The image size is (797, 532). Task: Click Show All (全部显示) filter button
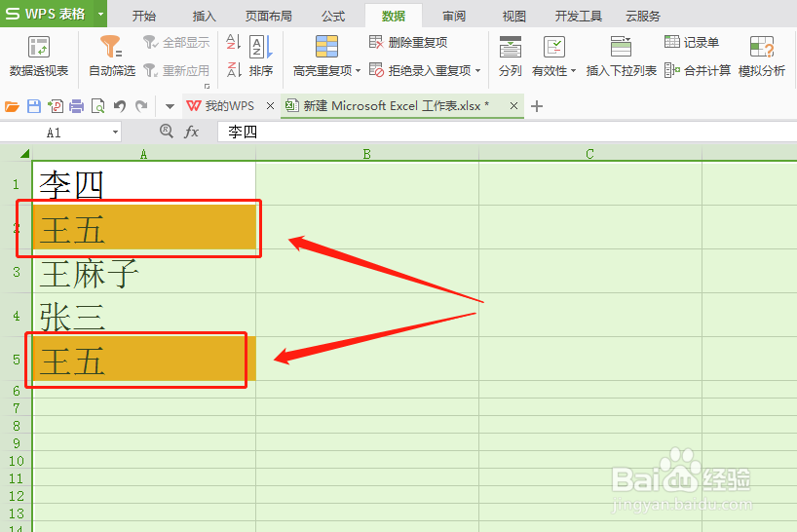[176, 42]
